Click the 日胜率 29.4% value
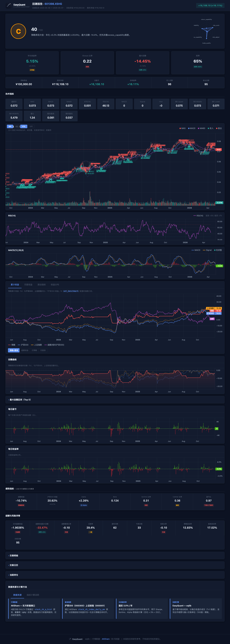This screenshot has width=230, height=644. [91, 528]
